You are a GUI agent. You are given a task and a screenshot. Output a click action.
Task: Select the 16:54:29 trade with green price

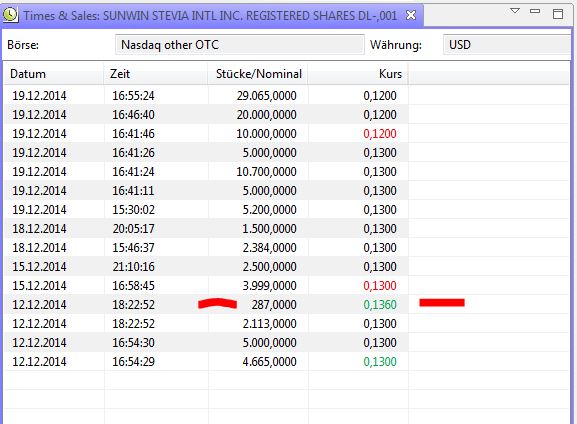click(x=286, y=361)
